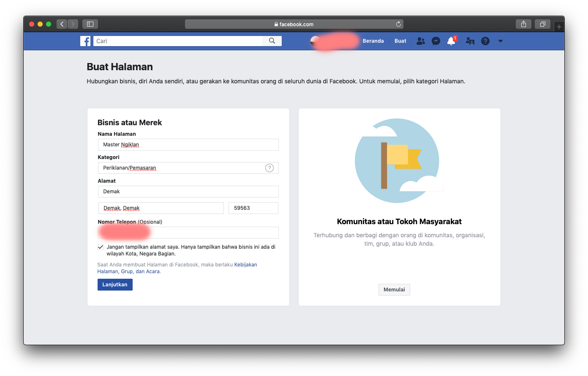This screenshot has width=588, height=376.
Task: Open the friend suggestions quick help icon
Action: point(470,41)
